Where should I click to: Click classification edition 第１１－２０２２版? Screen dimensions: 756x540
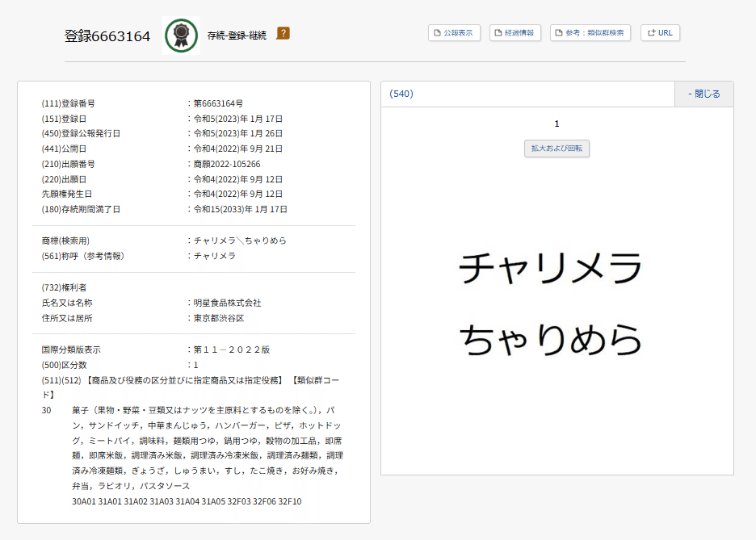(x=232, y=350)
